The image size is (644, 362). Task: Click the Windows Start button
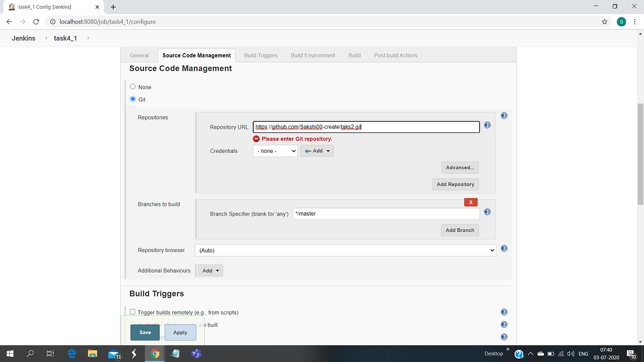coord(9,353)
